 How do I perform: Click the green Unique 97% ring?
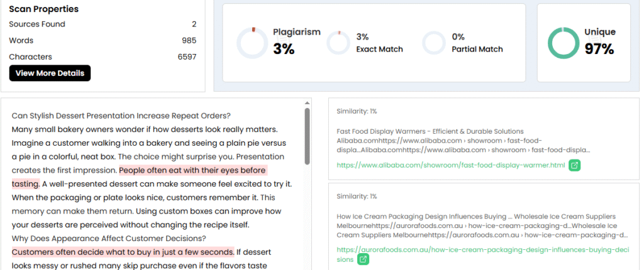tap(563, 43)
